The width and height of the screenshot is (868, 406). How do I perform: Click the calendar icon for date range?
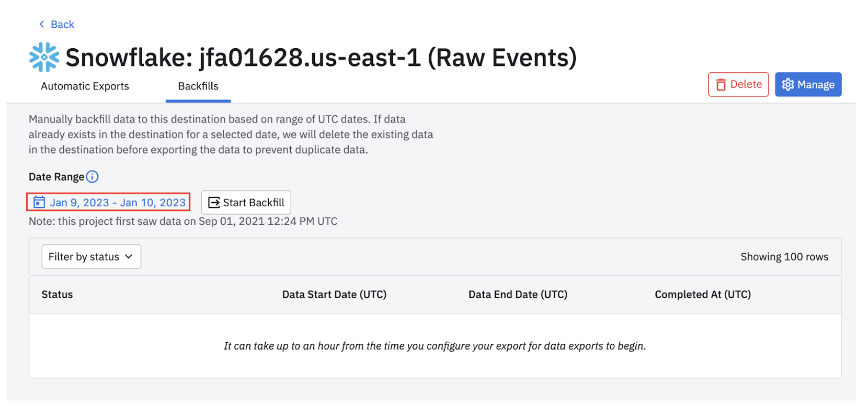(x=39, y=202)
